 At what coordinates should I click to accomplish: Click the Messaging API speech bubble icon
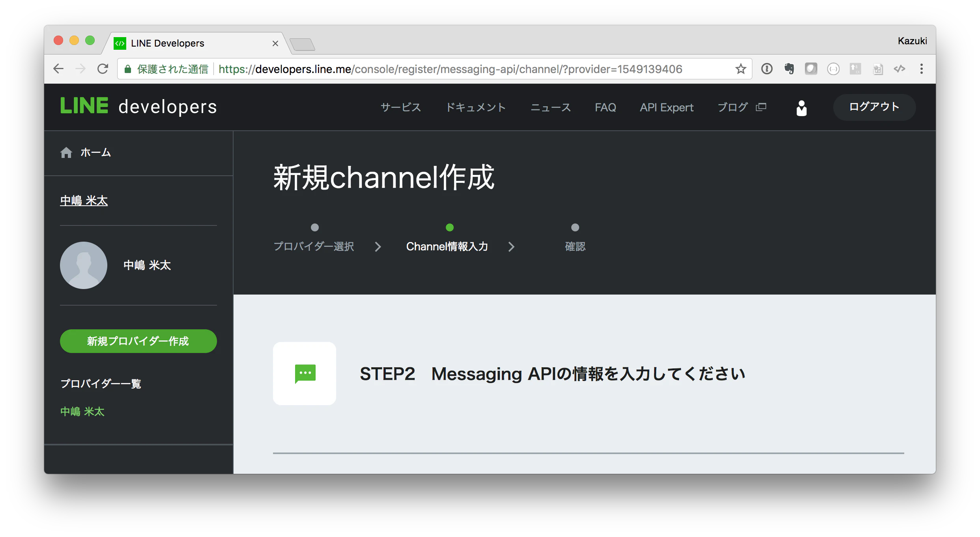coord(305,374)
